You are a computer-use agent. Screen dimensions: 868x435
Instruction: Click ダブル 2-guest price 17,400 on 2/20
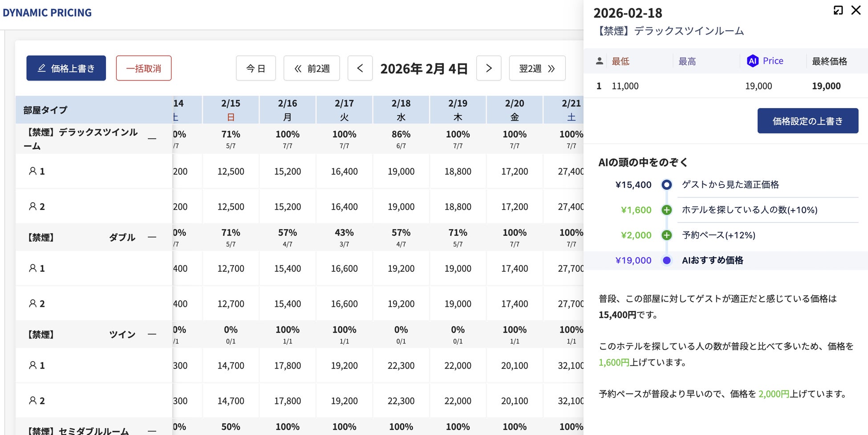pos(515,304)
